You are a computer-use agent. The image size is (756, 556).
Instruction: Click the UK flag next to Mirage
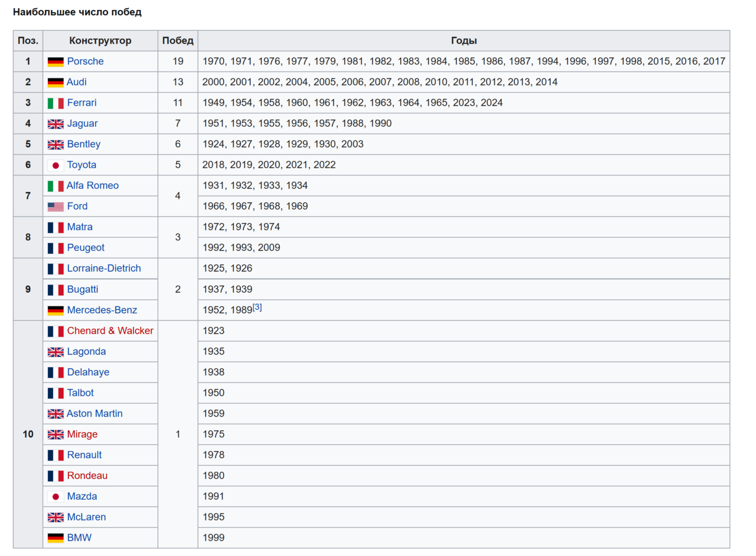click(x=56, y=434)
